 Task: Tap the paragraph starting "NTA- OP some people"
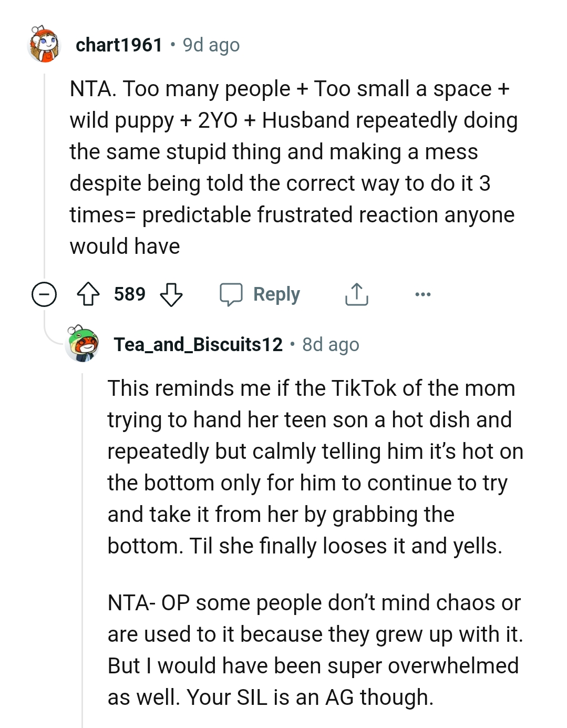[x=314, y=650]
